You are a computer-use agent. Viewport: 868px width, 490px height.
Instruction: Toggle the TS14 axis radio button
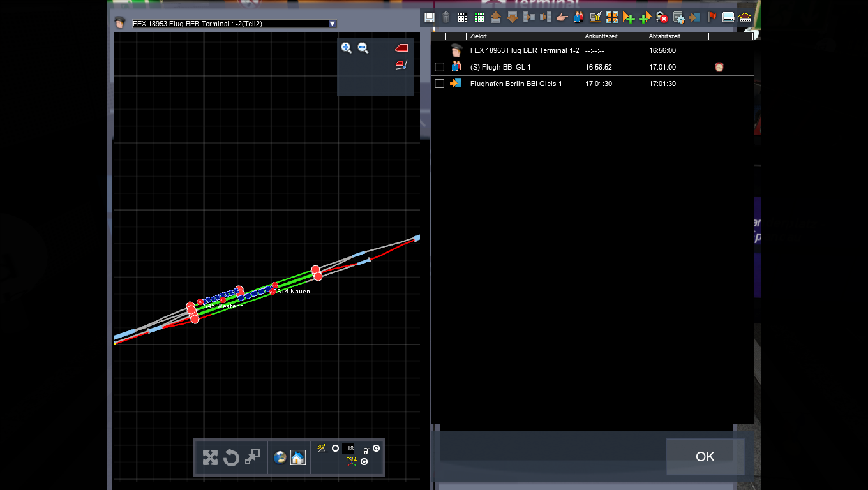(x=364, y=461)
